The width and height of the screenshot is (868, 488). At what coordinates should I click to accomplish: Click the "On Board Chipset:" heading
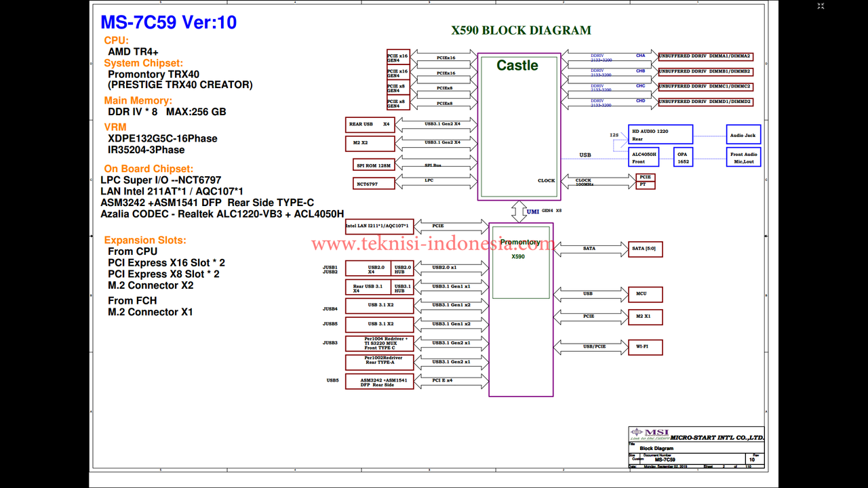tap(149, 169)
